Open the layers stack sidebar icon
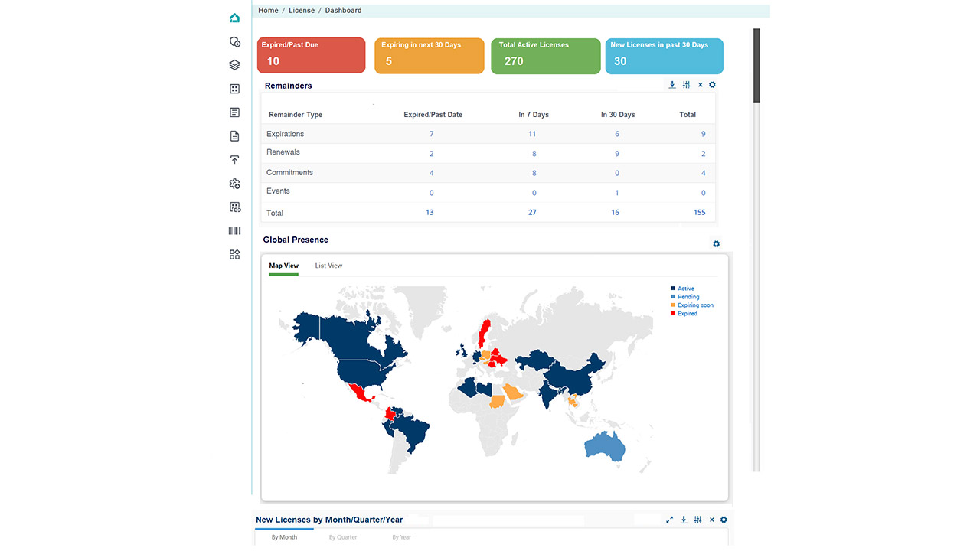980x551 pixels. click(x=234, y=66)
